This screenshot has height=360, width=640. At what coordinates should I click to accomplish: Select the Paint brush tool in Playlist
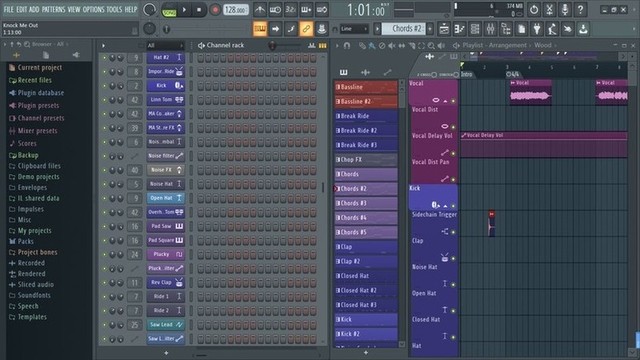pyautogui.click(x=372, y=46)
